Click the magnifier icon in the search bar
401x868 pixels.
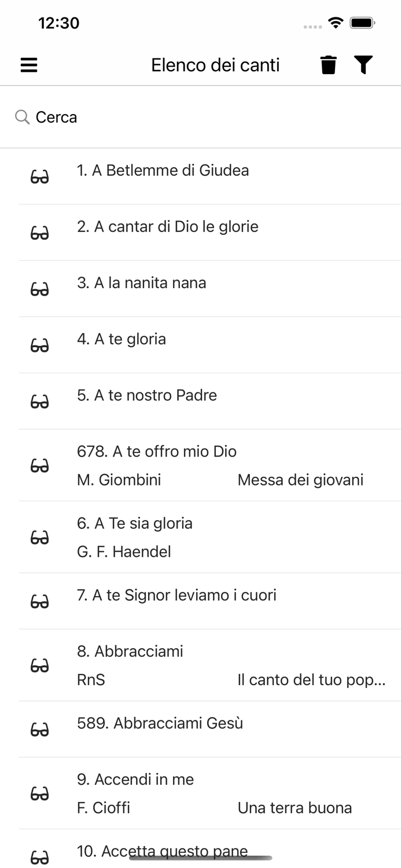22,117
